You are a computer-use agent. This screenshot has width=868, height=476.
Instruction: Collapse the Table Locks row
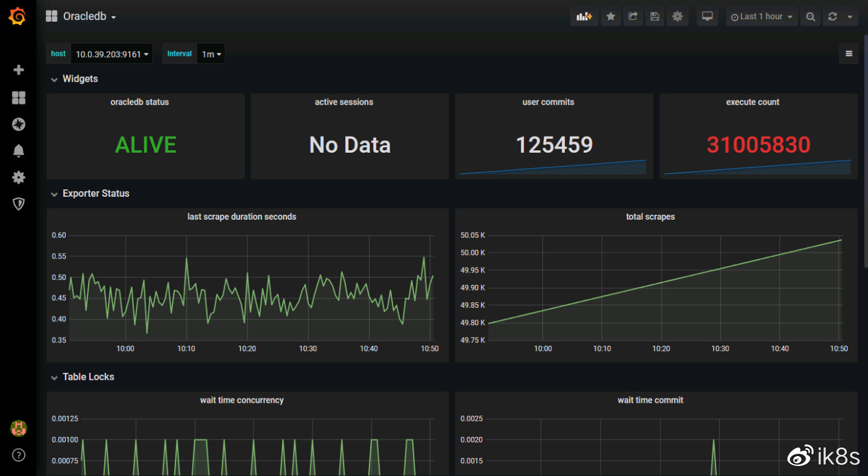[82, 377]
